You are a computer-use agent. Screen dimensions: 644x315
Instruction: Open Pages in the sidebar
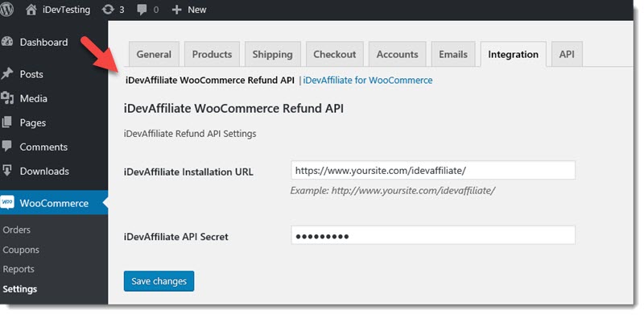tap(33, 122)
